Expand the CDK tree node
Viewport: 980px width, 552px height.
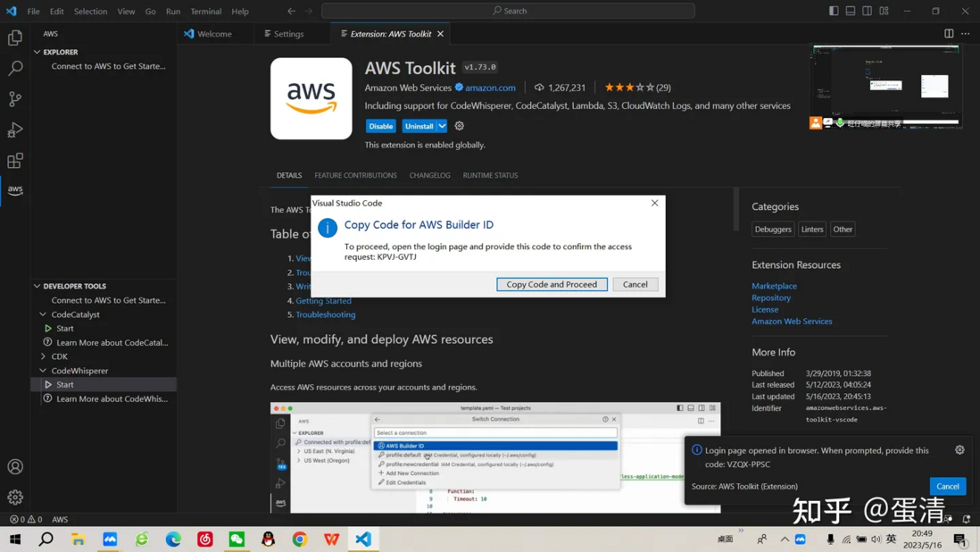[x=43, y=356]
